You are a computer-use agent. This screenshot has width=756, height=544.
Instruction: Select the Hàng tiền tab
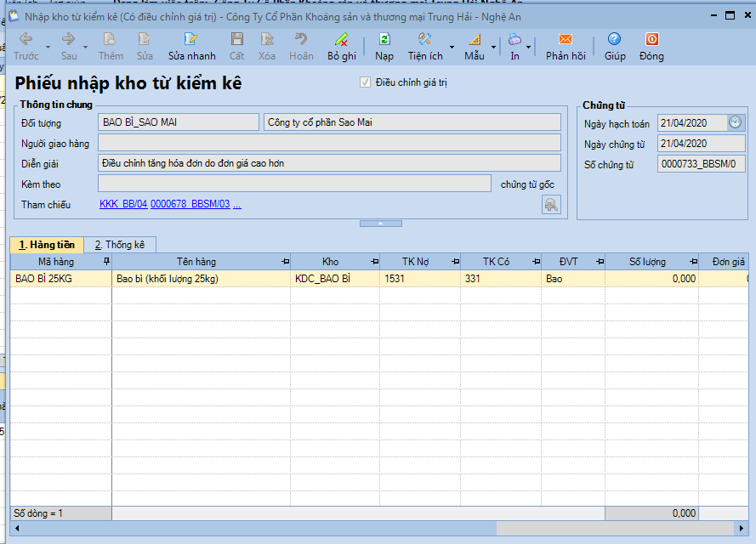(x=47, y=245)
